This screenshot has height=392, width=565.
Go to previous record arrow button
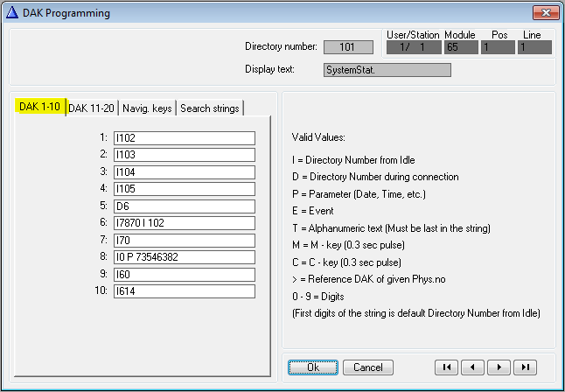click(472, 367)
